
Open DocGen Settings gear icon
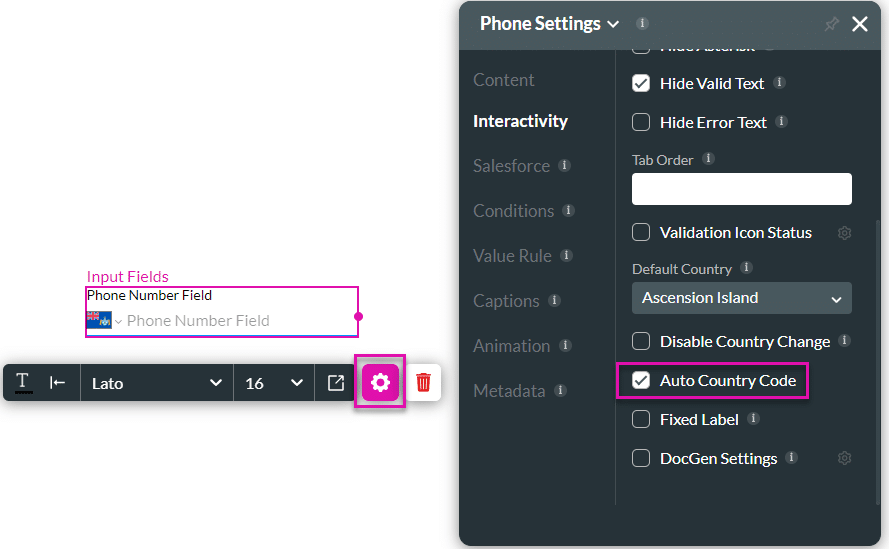(x=844, y=458)
